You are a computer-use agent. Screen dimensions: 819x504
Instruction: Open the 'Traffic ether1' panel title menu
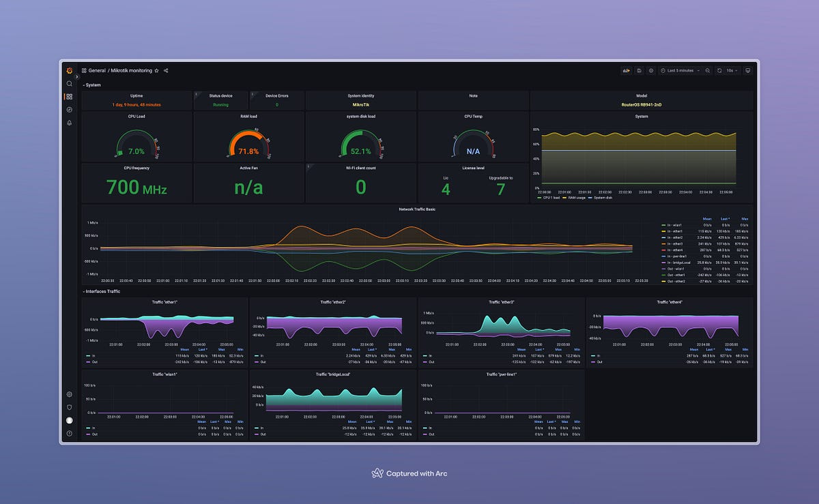pos(164,301)
